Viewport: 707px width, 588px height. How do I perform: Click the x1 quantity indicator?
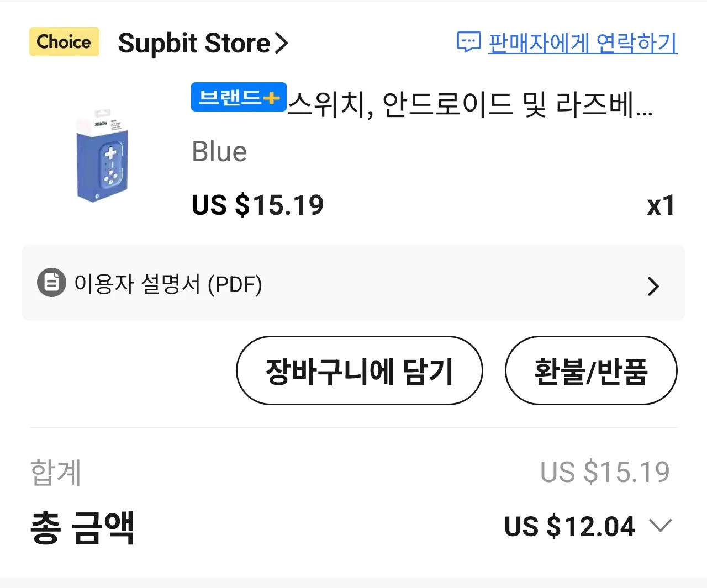point(661,205)
